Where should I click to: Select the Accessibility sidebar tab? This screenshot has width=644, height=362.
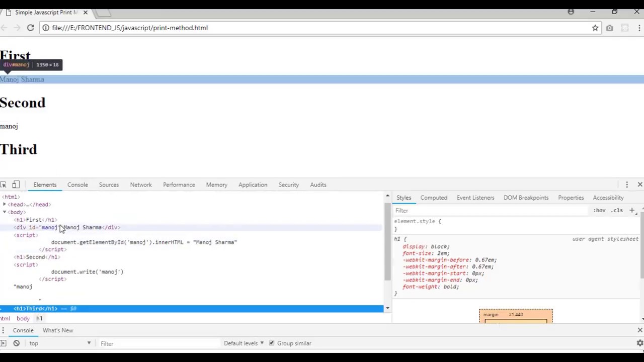(x=608, y=198)
